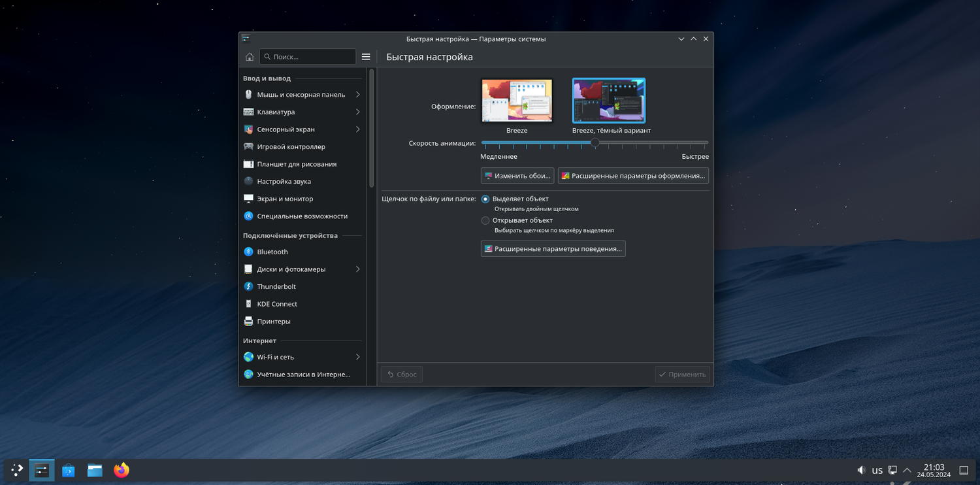Select the Breeze light theme thumbnail
This screenshot has height=485, width=980.
tap(517, 100)
